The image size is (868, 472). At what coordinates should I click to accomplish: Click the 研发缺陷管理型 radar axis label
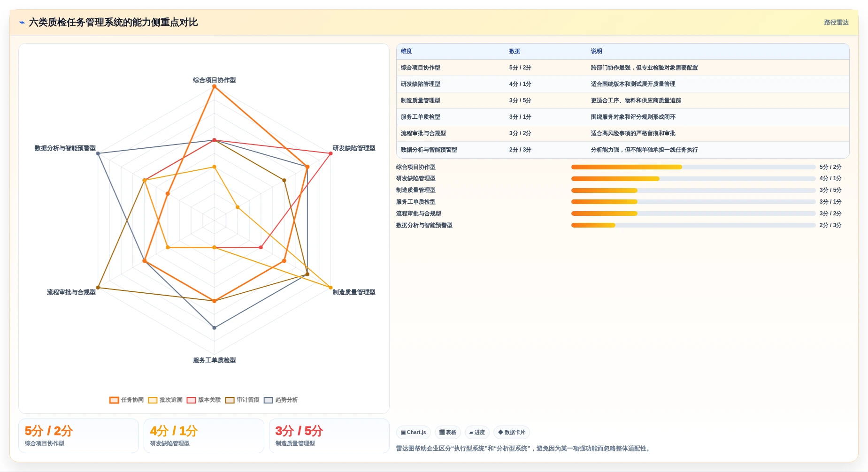point(354,148)
